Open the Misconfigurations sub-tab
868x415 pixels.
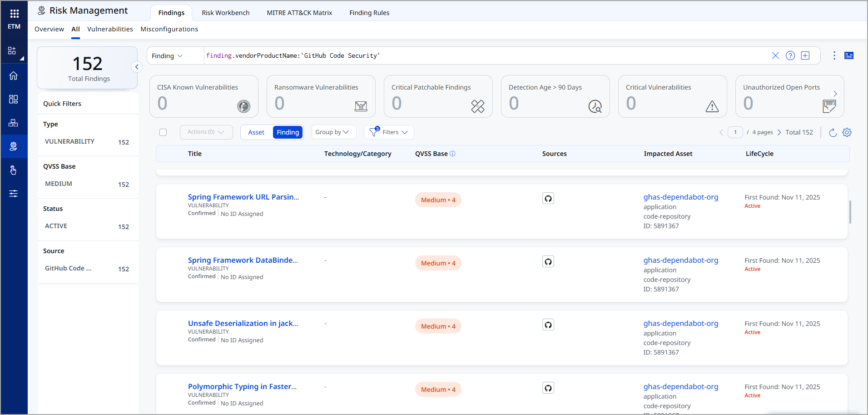pos(169,29)
